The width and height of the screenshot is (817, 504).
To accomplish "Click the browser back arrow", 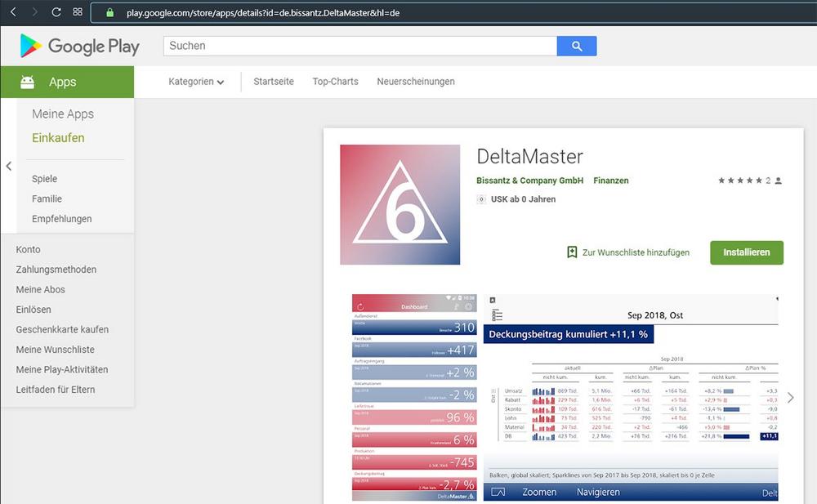I will [14, 12].
